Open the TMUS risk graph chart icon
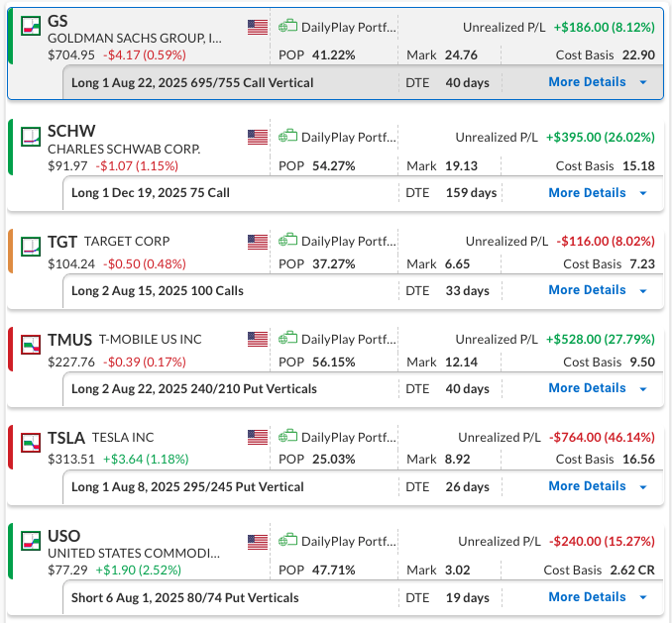This screenshot has height=623, width=672. click(x=31, y=345)
